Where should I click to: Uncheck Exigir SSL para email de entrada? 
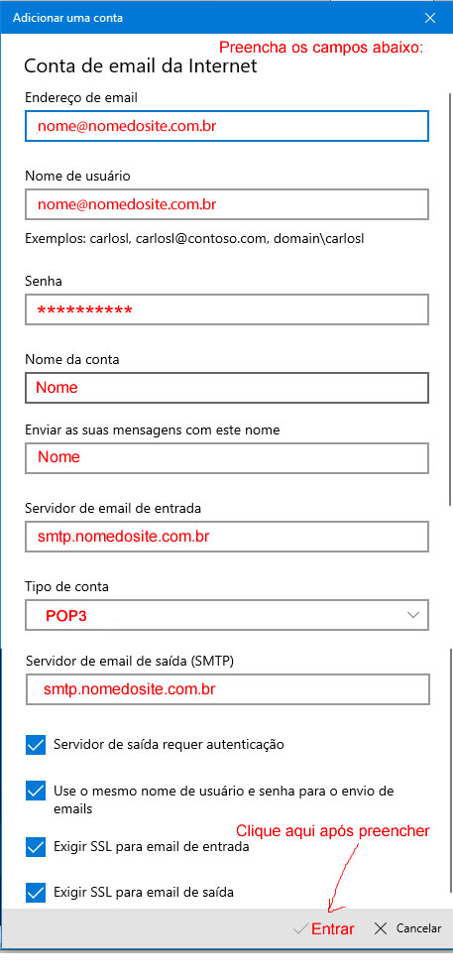[x=37, y=847]
